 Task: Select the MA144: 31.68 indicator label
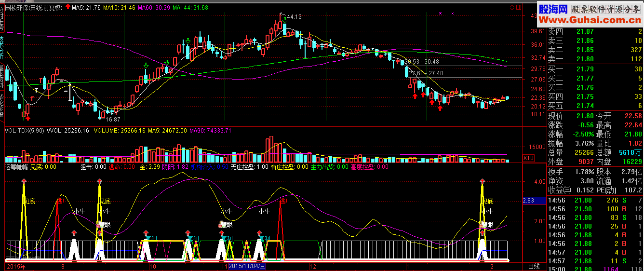coord(190,8)
